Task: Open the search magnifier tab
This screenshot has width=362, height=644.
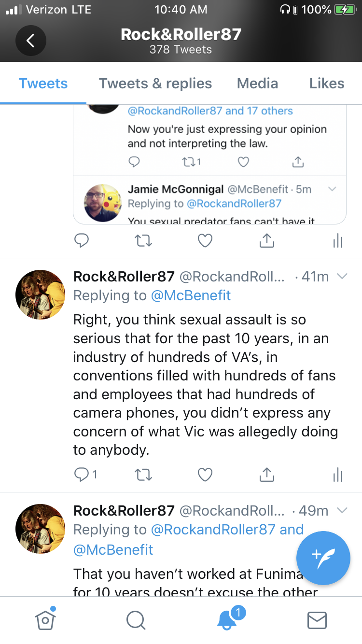Action: pyautogui.click(x=136, y=620)
